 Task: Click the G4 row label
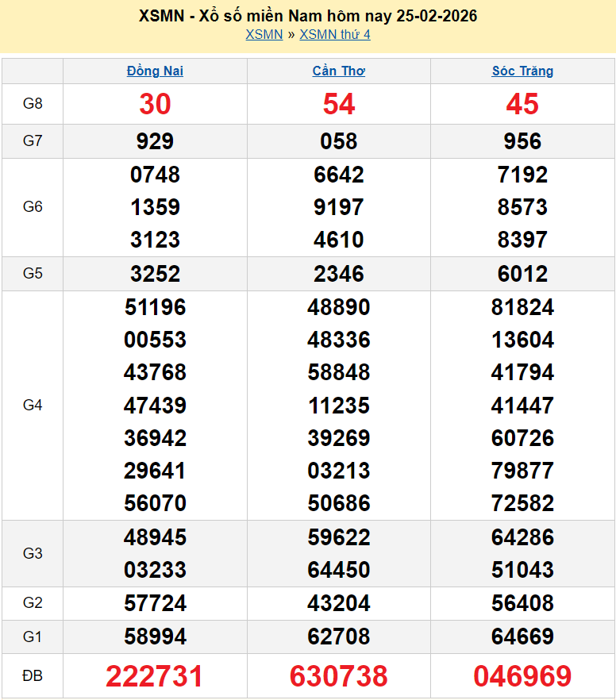[33, 406]
